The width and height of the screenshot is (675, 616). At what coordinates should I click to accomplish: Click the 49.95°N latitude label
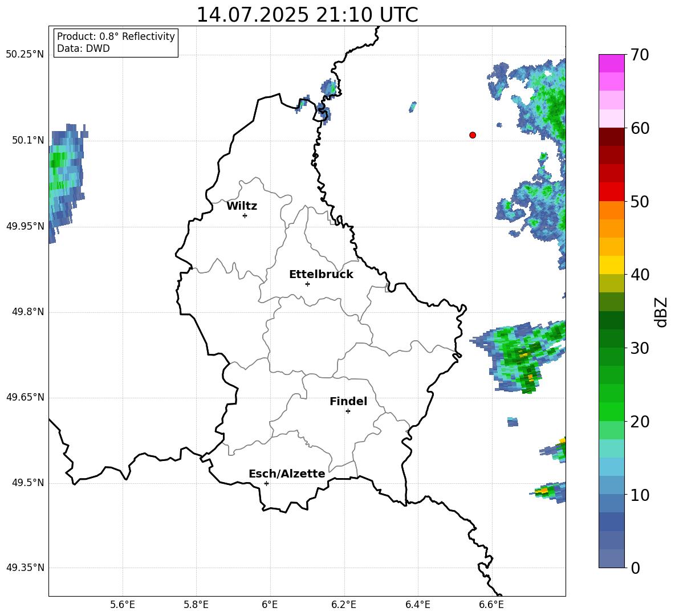25,226
